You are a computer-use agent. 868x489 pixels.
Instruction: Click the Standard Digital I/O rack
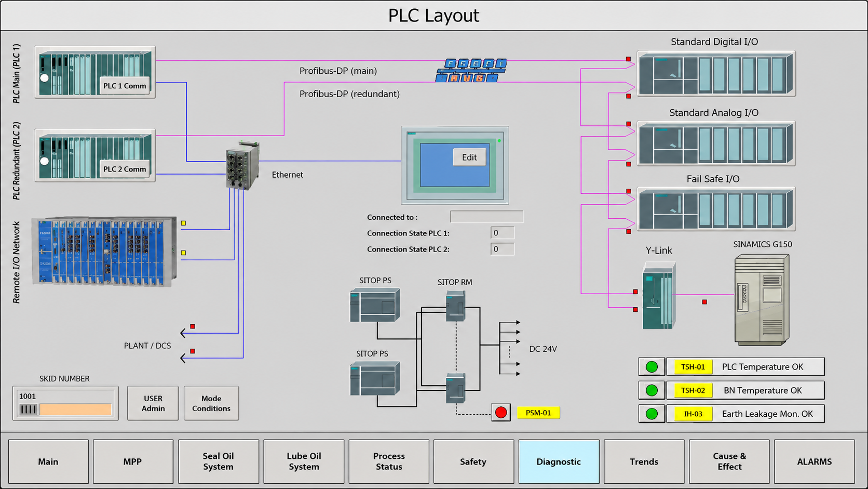pos(716,74)
